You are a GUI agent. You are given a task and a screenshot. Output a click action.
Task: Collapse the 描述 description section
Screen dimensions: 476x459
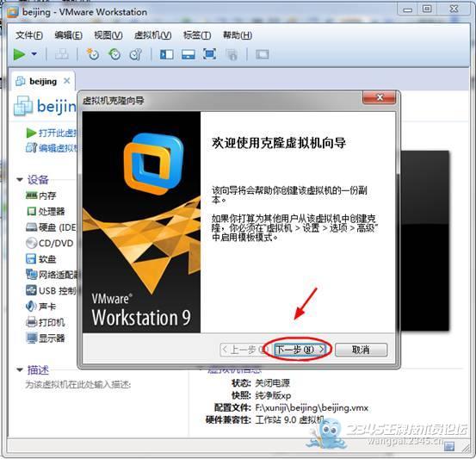tap(20, 369)
